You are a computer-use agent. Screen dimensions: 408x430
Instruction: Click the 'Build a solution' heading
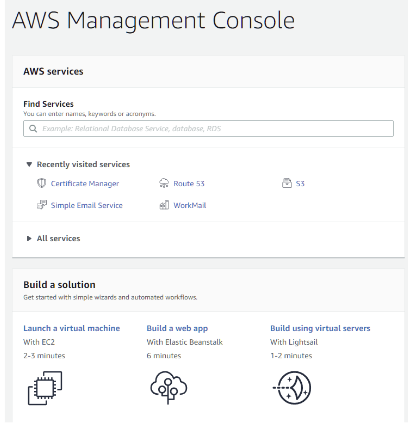pos(59,285)
